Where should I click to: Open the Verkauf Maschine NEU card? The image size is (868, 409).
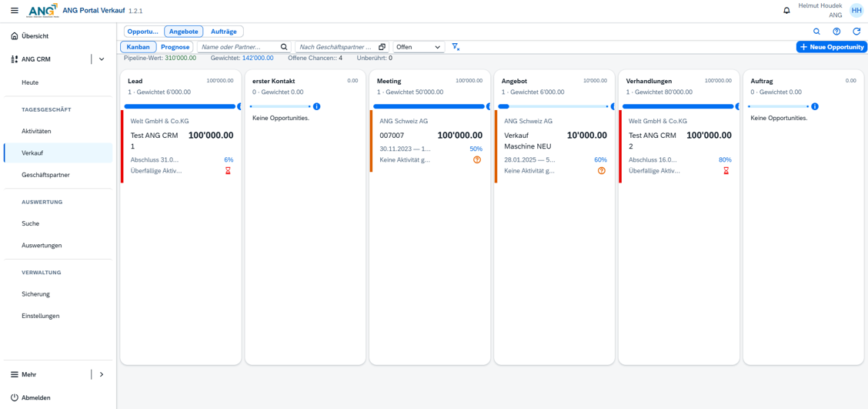pos(555,146)
